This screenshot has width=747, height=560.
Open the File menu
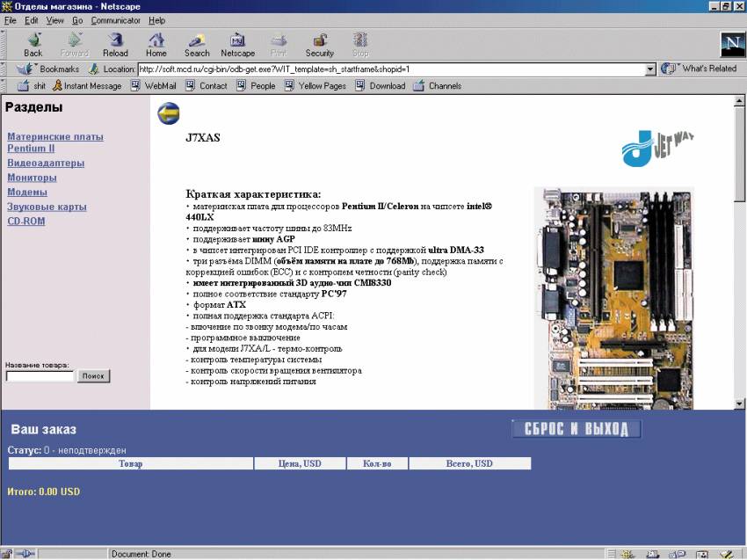click(10, 20)
